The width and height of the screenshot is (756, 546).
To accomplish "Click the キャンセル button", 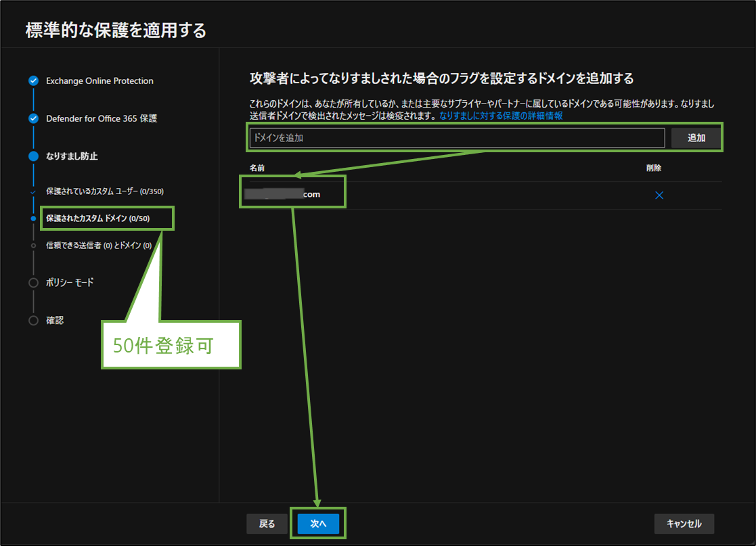I will 684,524.
